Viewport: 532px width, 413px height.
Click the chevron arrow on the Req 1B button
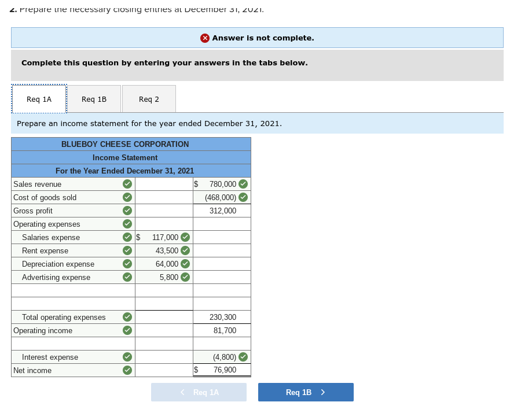coord(322,392)
